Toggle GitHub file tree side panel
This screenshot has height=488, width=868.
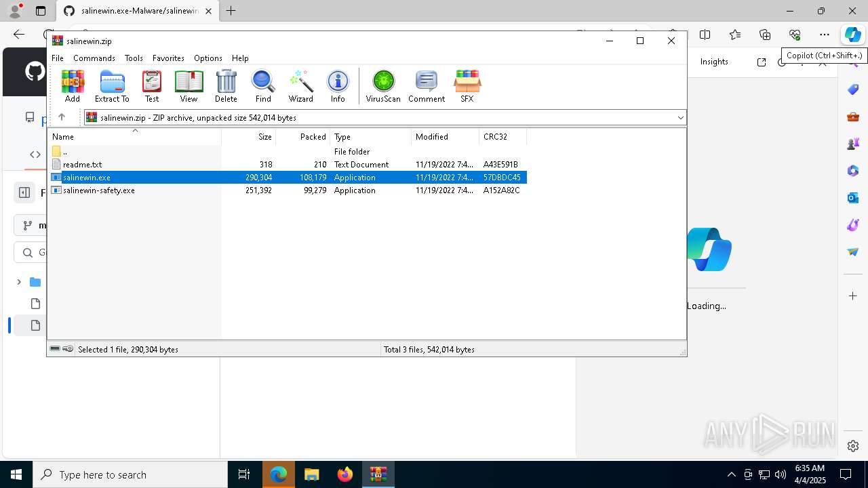[x=24, y=192]
